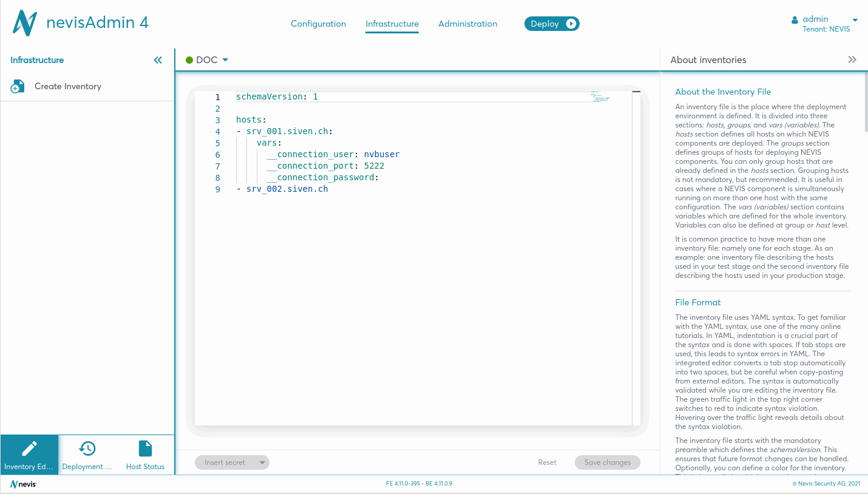
Task: Open the Deployment History clock icon
Action: tap(87, 449)
